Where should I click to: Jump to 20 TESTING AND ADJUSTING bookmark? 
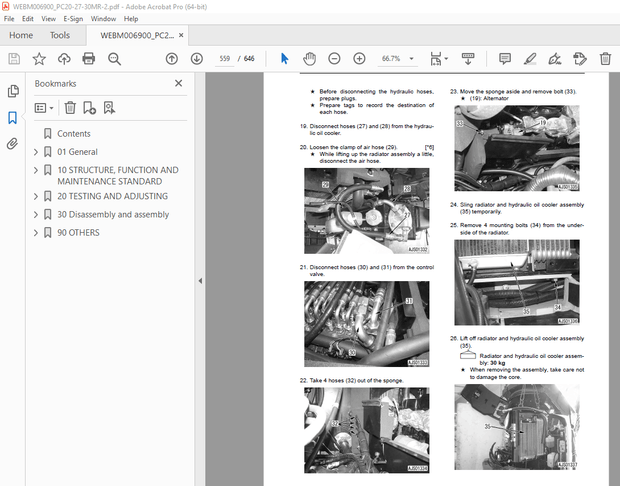click(x=112, y=196)
